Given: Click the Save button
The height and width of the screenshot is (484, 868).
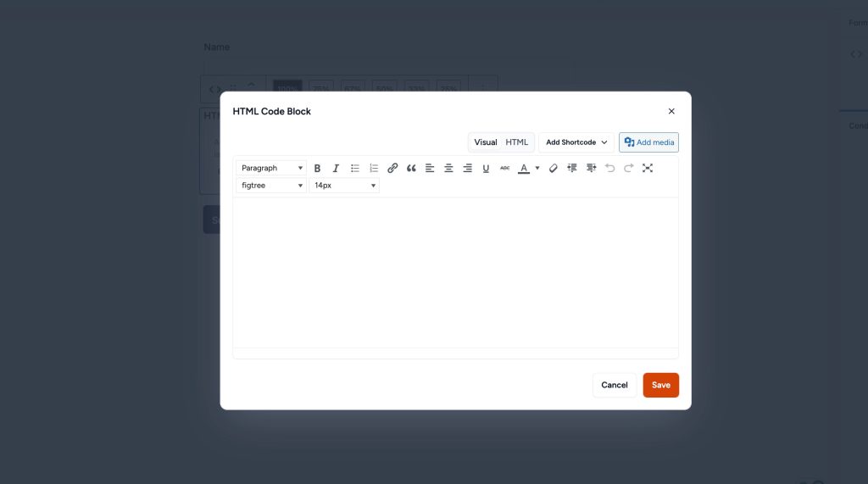Looking at the screenshot, I should click(x=660, y=385).
